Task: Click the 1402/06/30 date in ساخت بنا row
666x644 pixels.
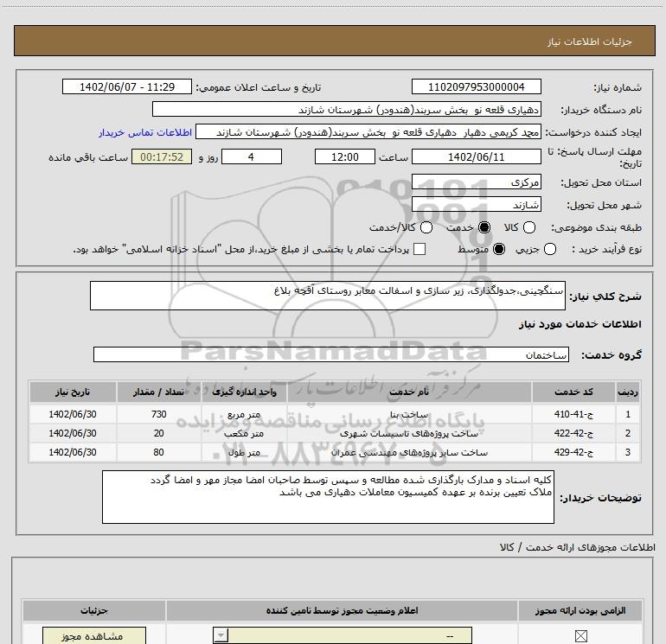Action: (73, 414)
